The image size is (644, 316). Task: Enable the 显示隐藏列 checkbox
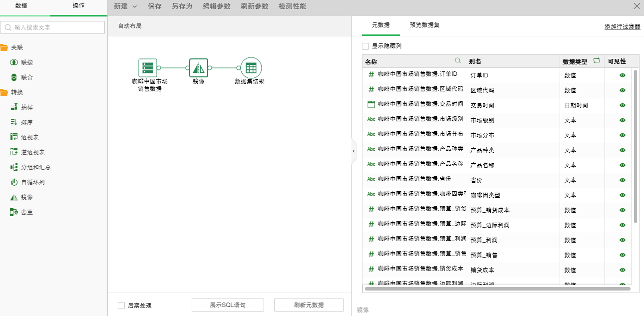coord(365,46)
